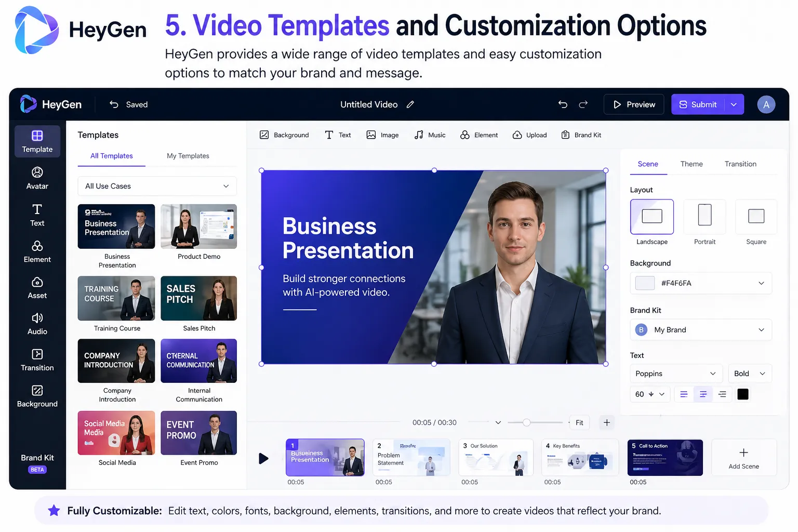Align text right

pyautogui.click(x=722, y=394)
